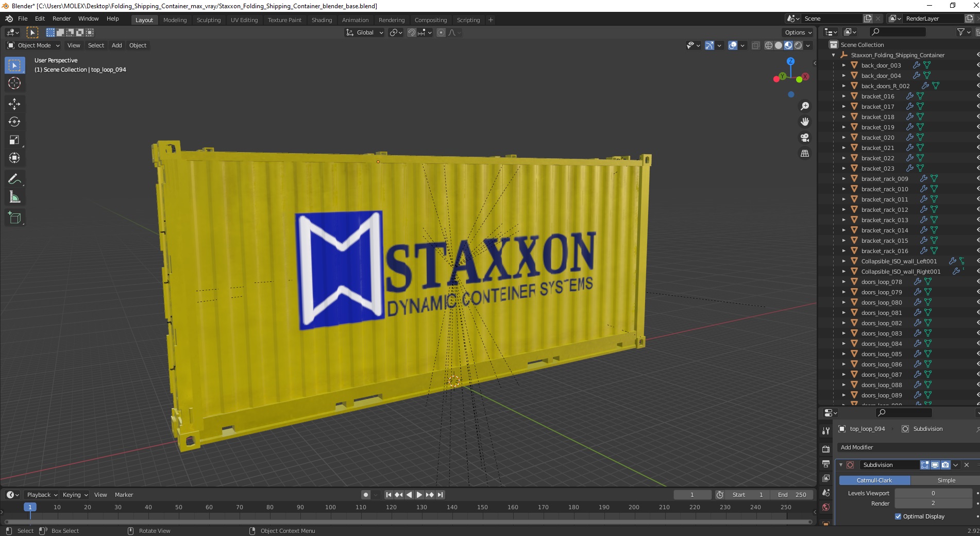980x536 pixels.
Task: Toggle Subdivision modifier realtime display
Action: tap(935, 465)
